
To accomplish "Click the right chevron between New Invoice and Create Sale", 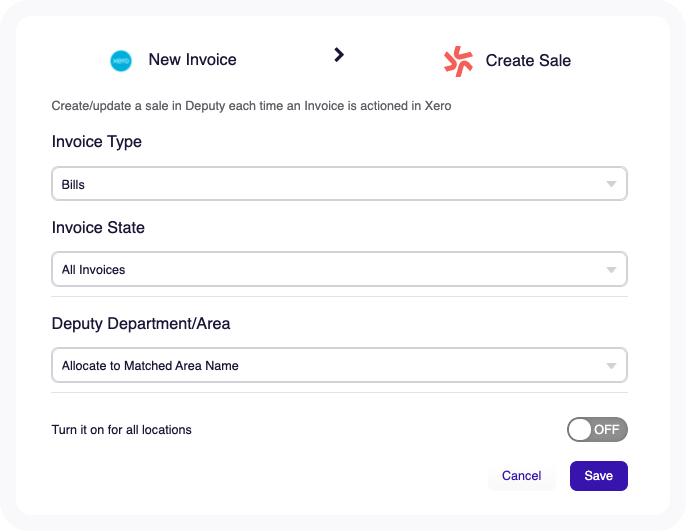I will click(339, 55).
